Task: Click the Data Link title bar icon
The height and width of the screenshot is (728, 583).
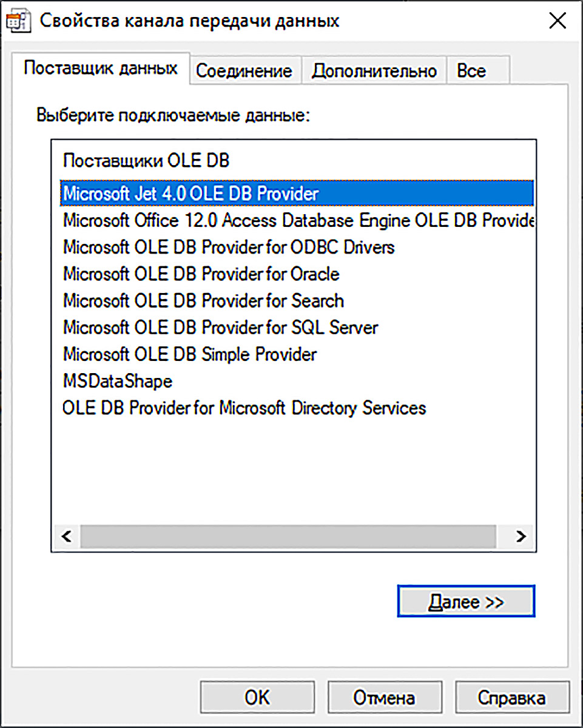Action: (20, 21)
